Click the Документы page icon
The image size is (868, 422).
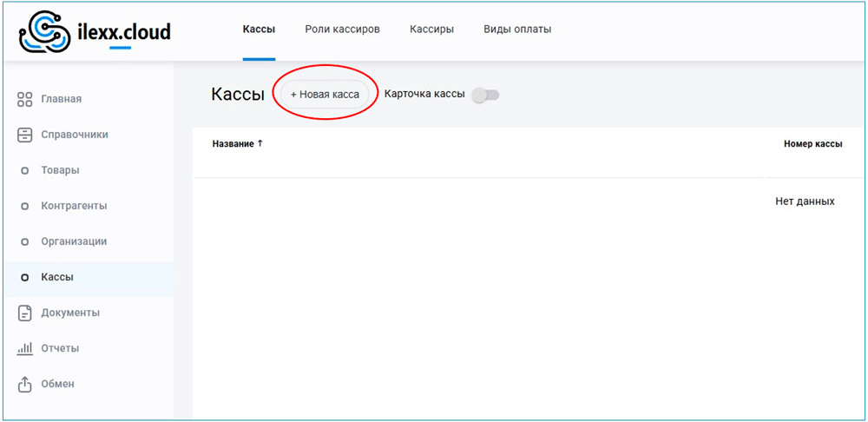[x=25, y=313]
